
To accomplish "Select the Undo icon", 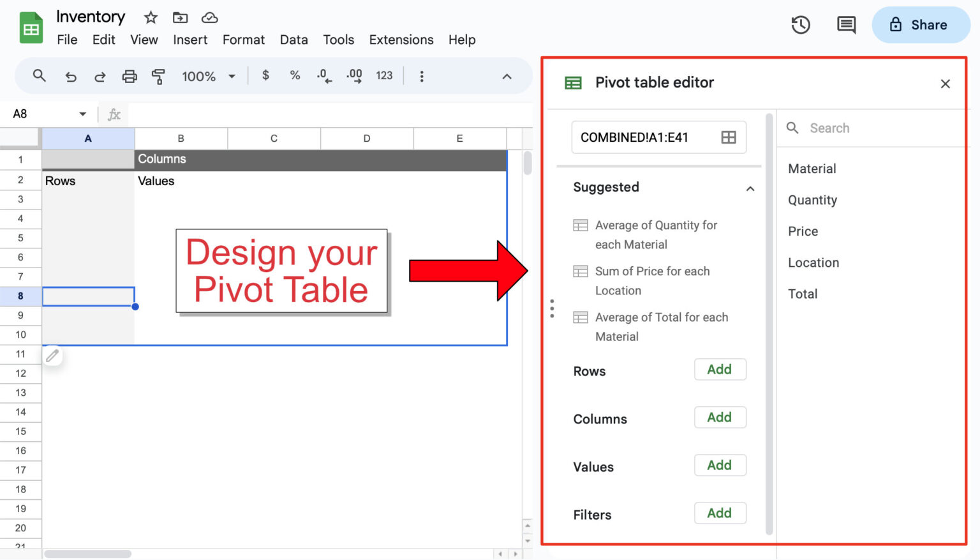I will pos(71,76).
